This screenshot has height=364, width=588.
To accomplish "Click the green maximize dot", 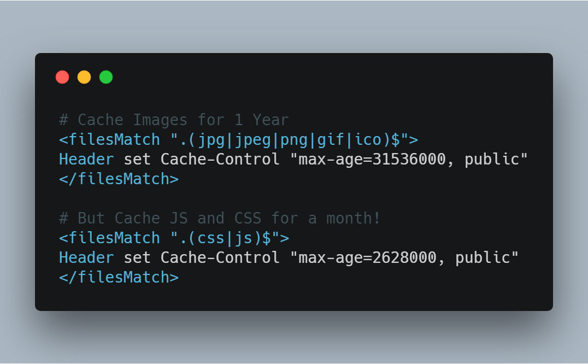I will tap(106, 77).
